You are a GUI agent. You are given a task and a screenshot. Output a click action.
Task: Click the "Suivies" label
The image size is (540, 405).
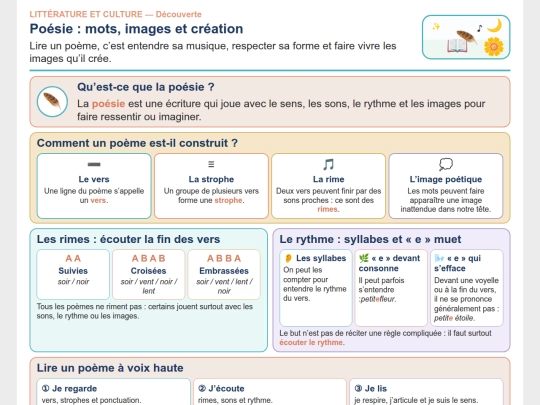click(73, 271)
